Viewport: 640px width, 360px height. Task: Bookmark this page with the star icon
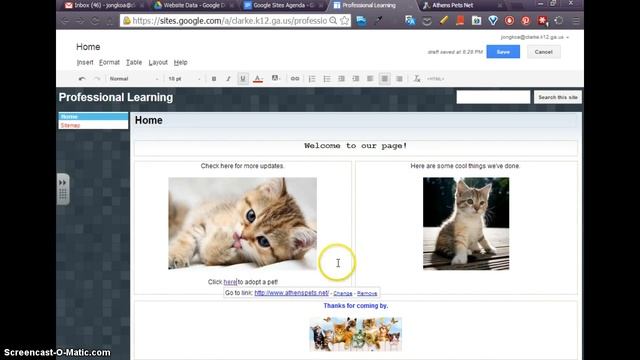[344, 20]
